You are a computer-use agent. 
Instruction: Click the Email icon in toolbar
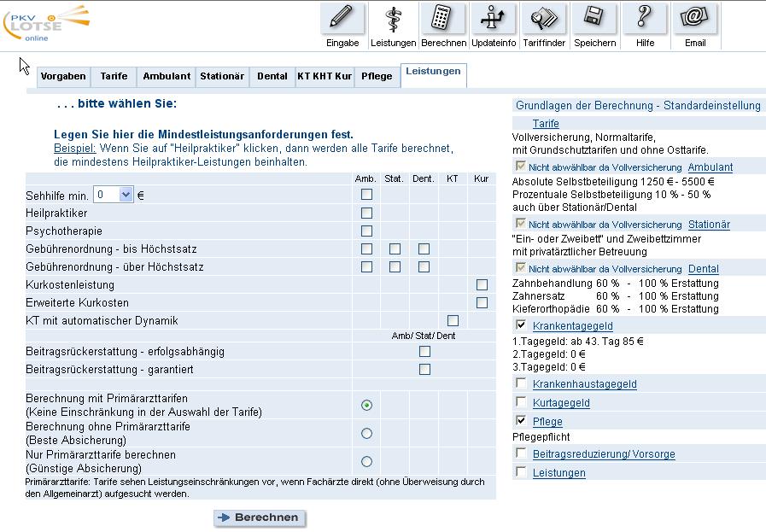click(694, 19)
